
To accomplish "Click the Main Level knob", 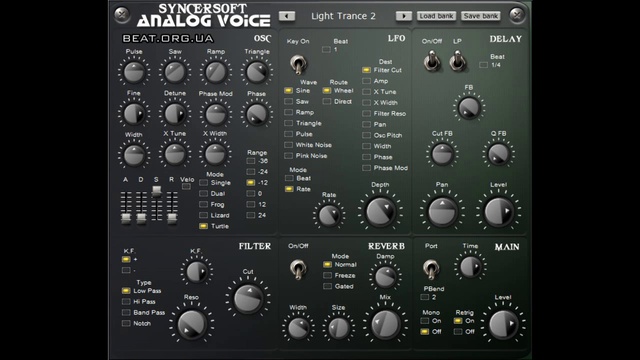I will click(503, 324).
